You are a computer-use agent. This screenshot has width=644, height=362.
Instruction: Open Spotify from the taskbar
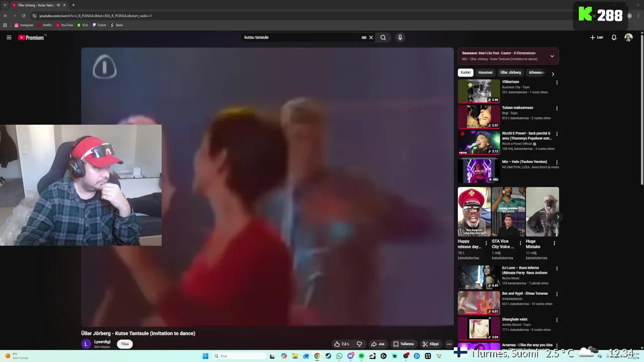(361, 356)
